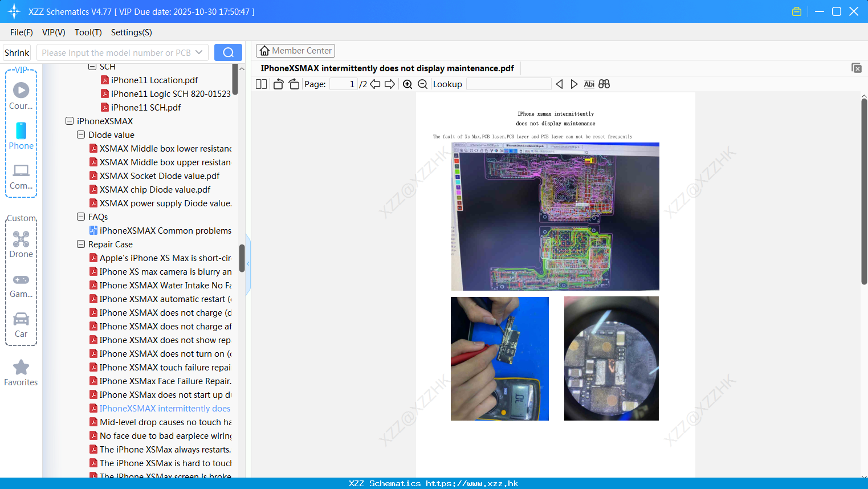Zoom in on the PDF

tap(407, 84)
